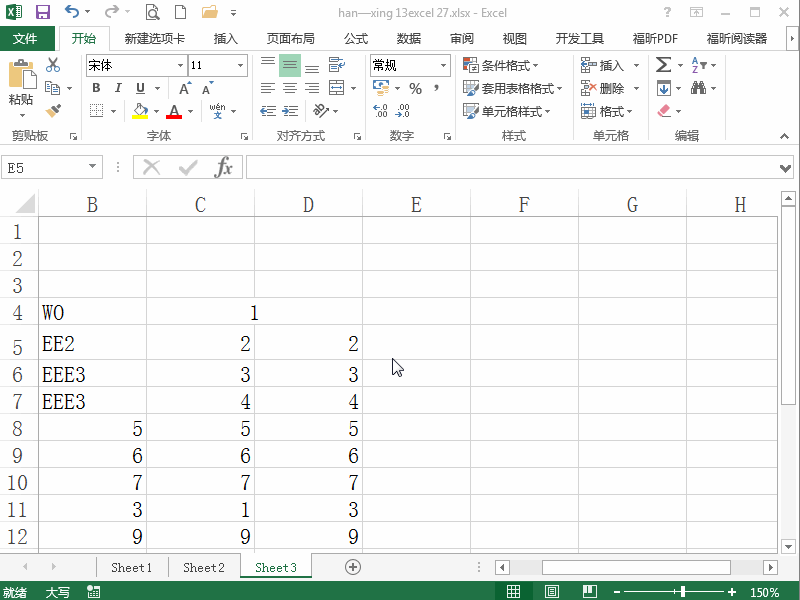Screen dimensions: 800x600
Task: Switch to the 插入 ribbon tab
Action: coord(224,38)
